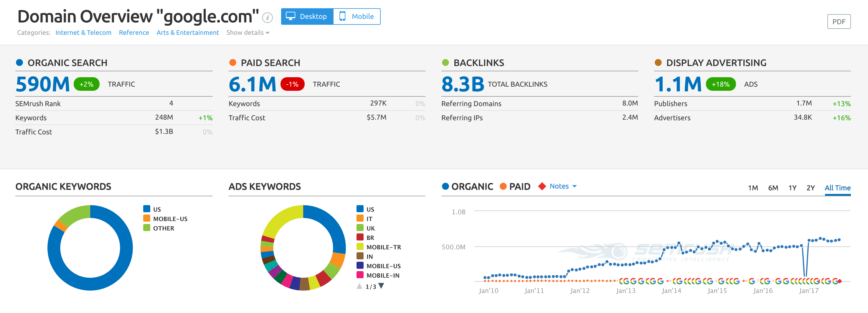Click the 1.7M publishers value

coord(804,103)
